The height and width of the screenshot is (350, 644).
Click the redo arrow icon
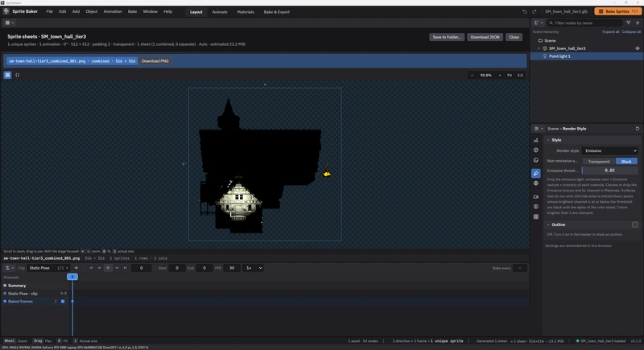535,11
